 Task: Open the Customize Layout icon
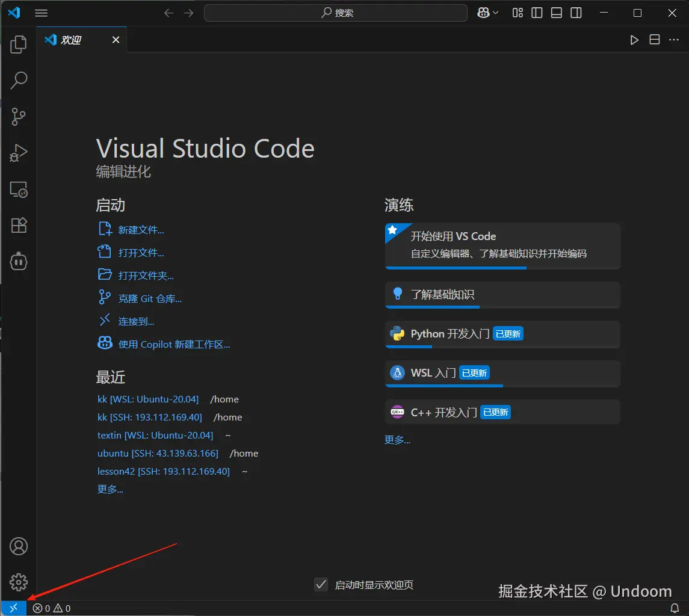[x=518, y=13]
